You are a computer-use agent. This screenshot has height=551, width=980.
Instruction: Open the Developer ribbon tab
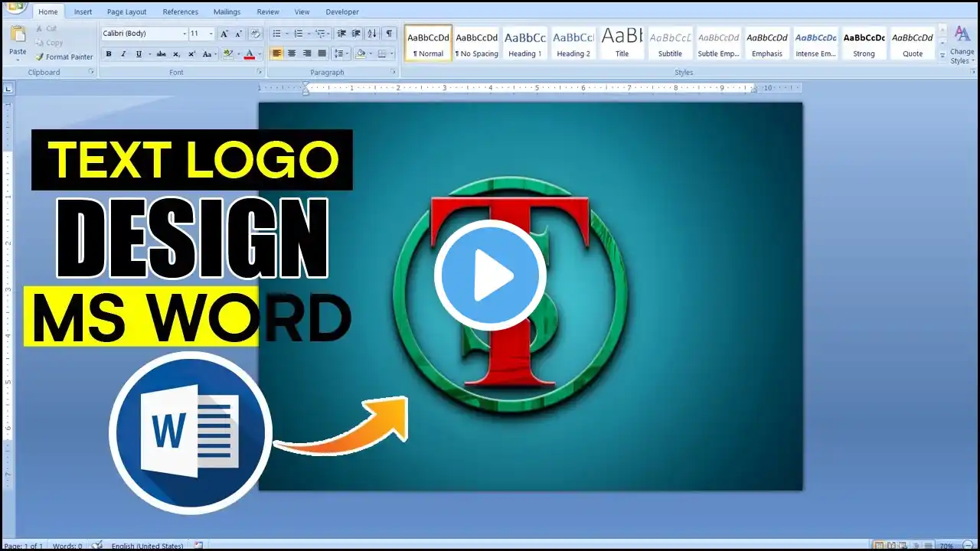(342, 11)
